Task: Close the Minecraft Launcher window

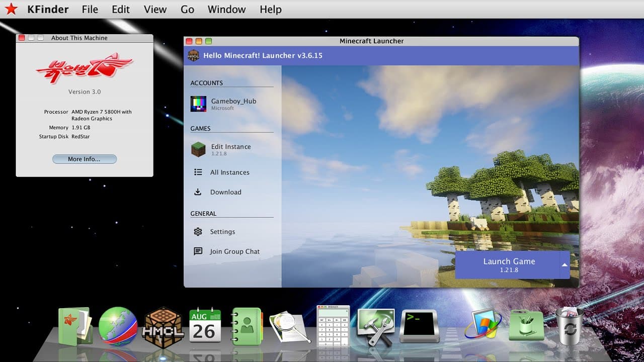Action: point(189,41)
